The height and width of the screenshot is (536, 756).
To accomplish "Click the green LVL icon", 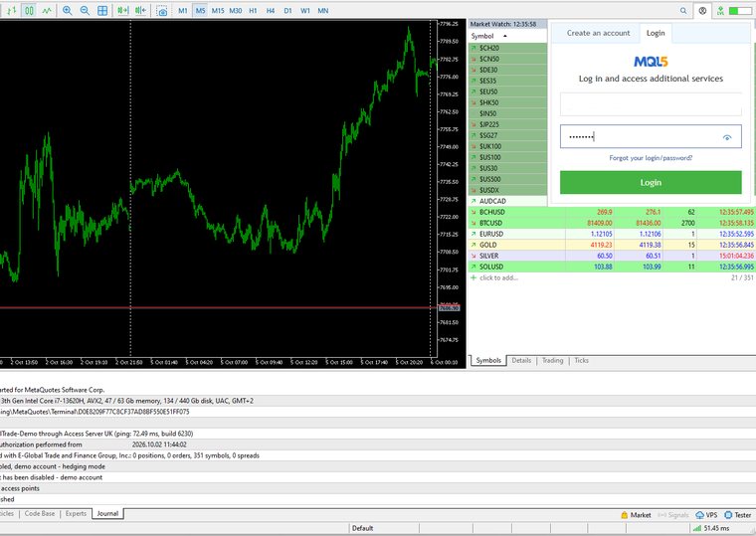I will click(720, 10).
